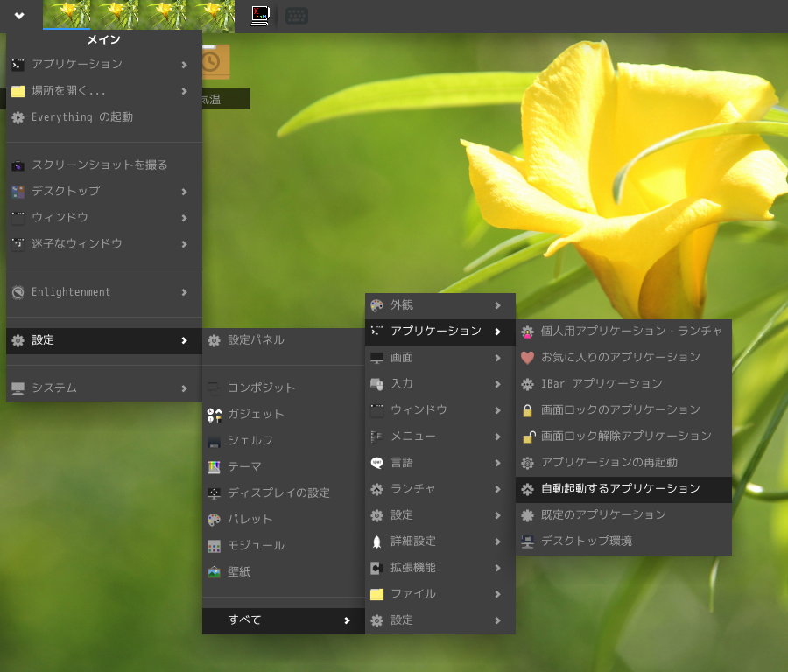Click the palette icon next to パレット
Viewport: 788px width, 672px height.
pos(214,520)
